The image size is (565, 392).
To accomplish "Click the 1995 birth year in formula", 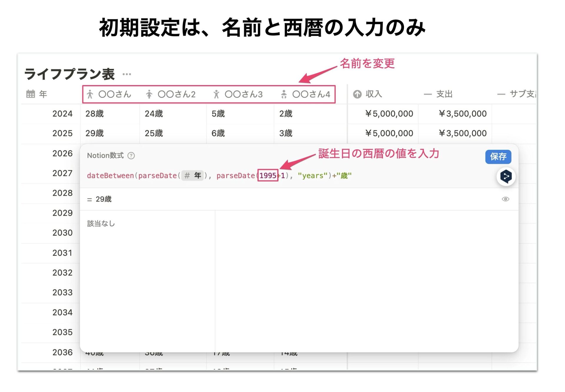I will click(268, 176).
